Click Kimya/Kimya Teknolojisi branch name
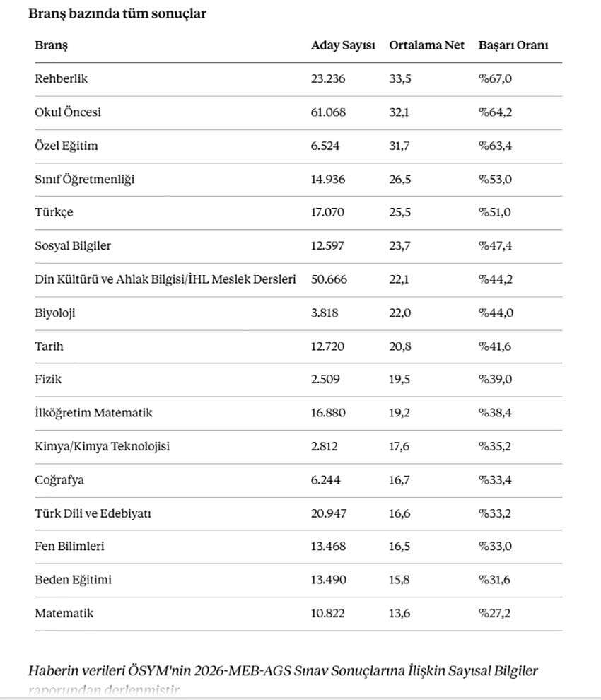The image size is (601, 700). 103,446
